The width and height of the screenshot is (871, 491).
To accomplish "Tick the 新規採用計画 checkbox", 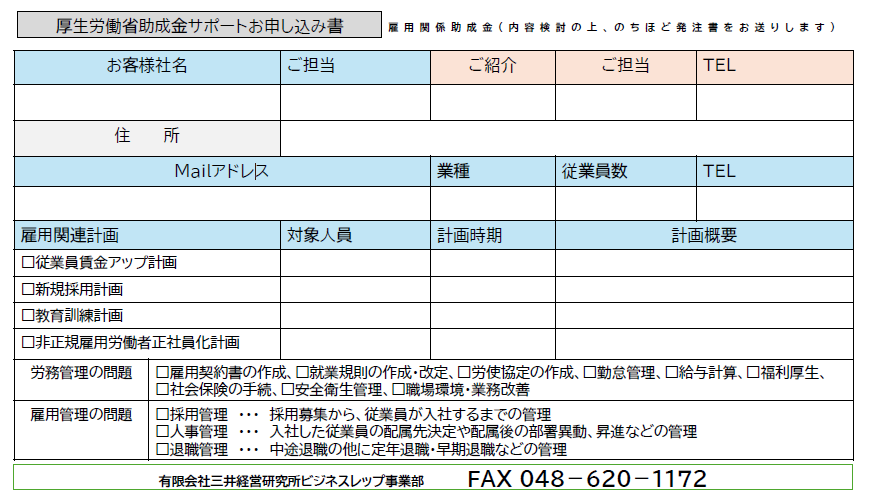I will [28, 289].
